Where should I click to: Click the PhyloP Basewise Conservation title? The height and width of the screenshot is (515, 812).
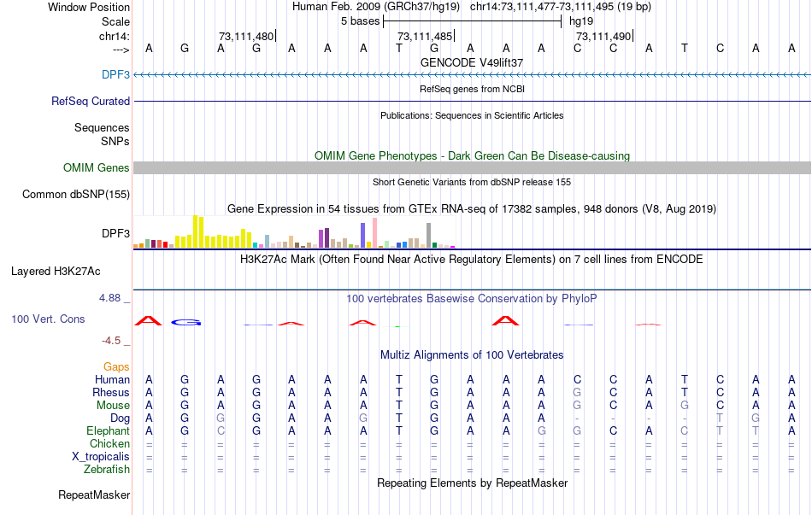pyautogui.click(x=471, y=299)
